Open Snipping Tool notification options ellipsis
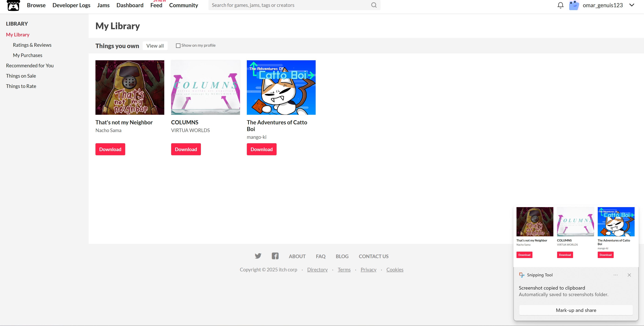Viewport: 644px width, 326px height. point(615,275)
